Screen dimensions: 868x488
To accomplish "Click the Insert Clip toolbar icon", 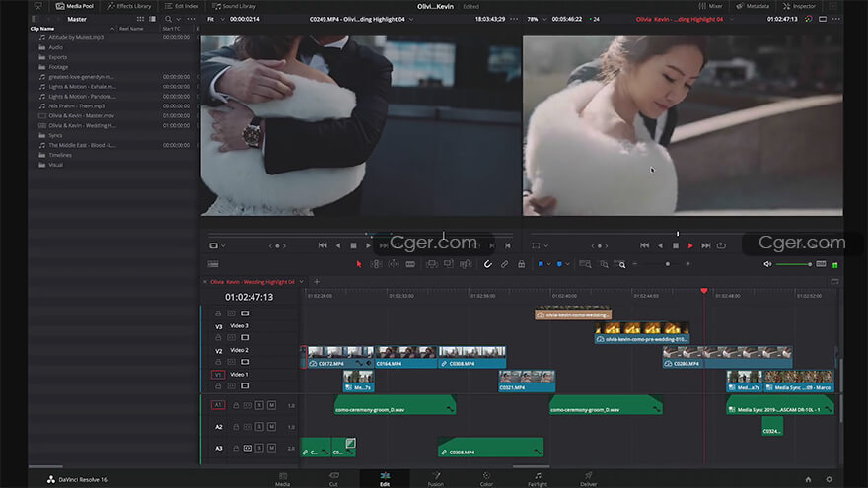I will 431,264.
